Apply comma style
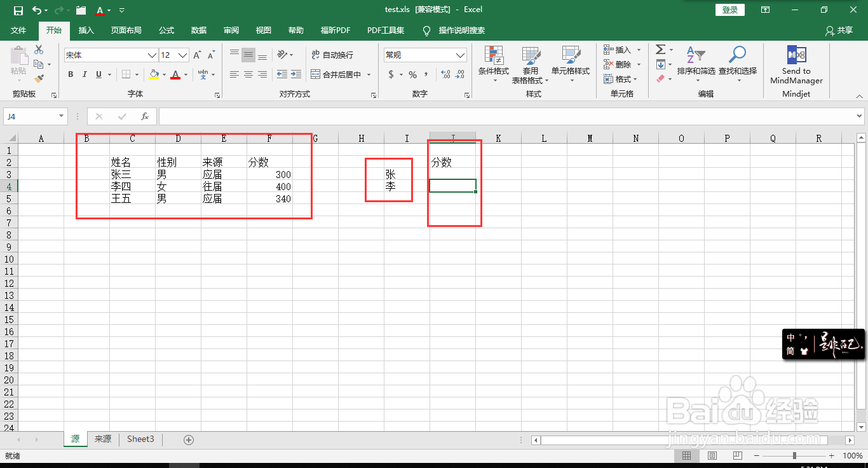868x468 pixels. (427, 74)
